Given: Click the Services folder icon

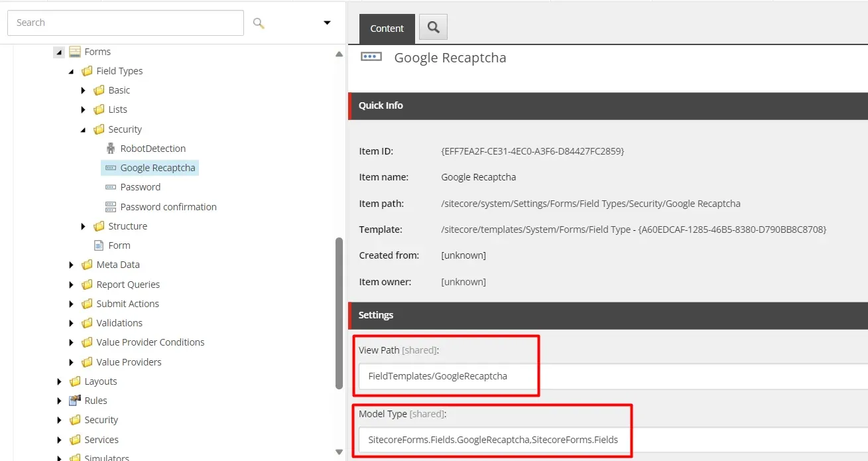Looking at the screenshot, I should point(75,440).
